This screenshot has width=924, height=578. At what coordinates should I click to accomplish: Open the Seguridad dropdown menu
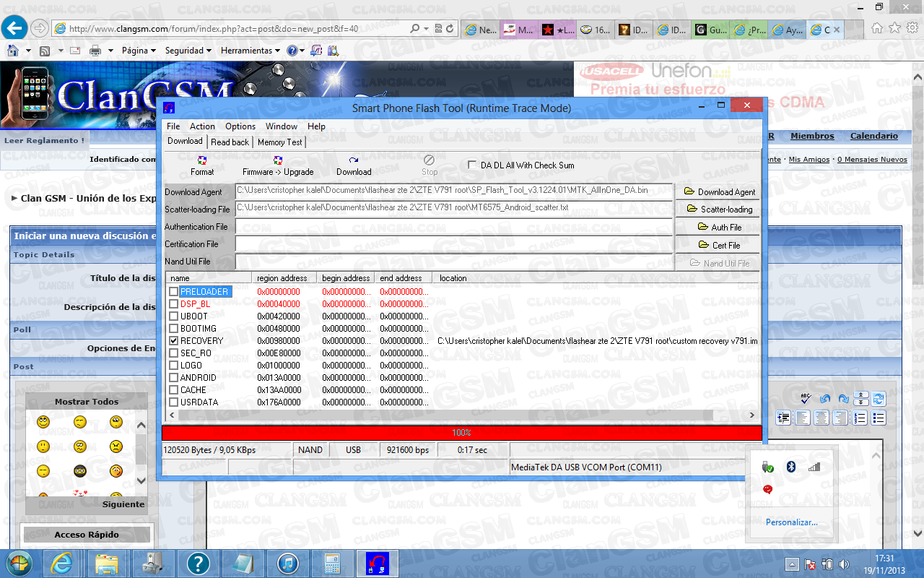188,51
